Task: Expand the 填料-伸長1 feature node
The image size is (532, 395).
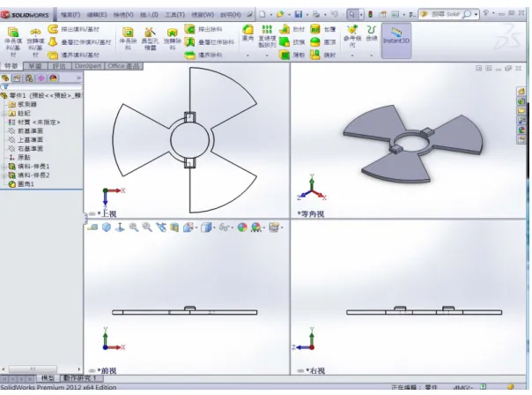Action: tap(4, 167)
